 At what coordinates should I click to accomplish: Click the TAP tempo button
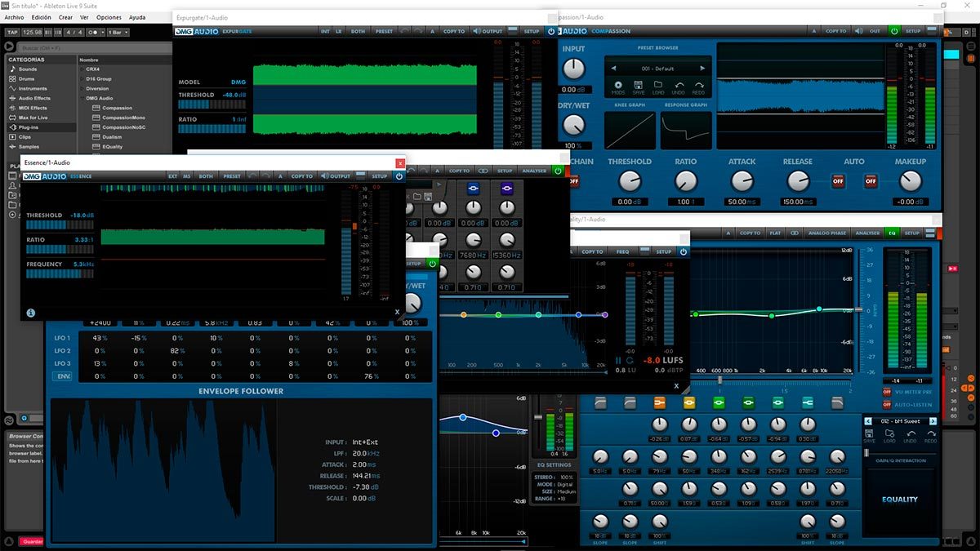(12, 32)
